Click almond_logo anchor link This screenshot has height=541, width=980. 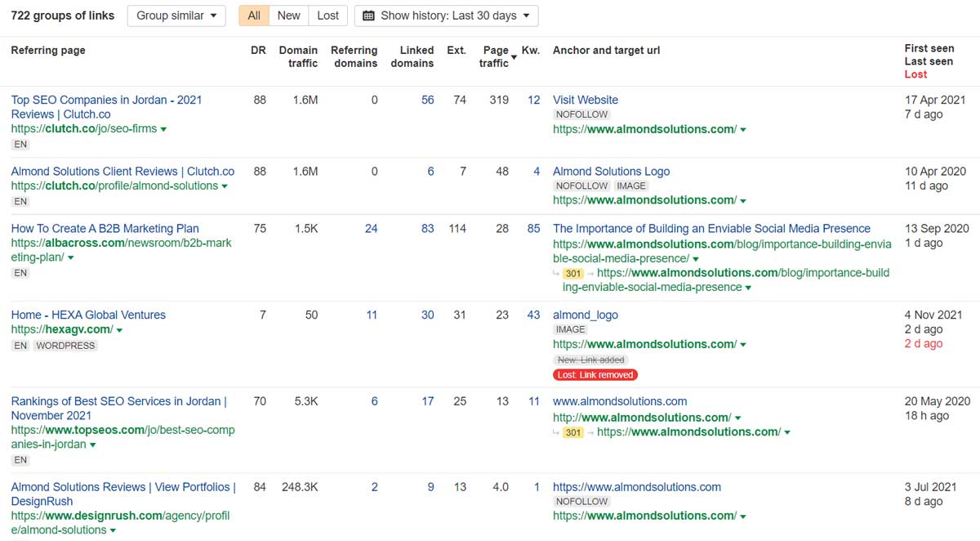tap(586, 315)
